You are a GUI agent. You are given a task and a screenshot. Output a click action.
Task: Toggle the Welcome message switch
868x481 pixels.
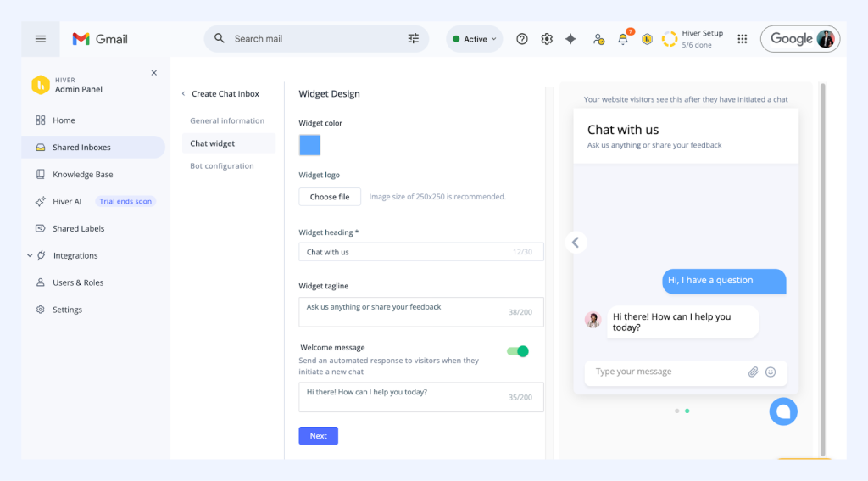[x=518, y=351]
